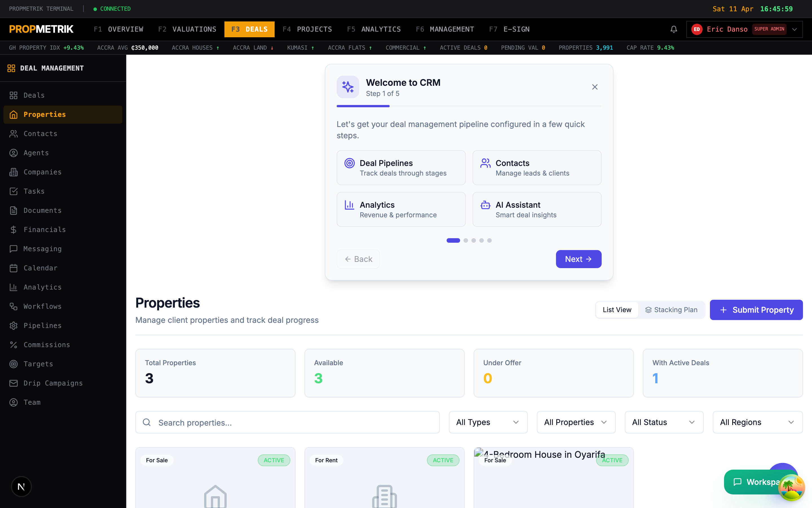Click the Deals grid icon in sidebar

pyautogui.click(x=14, y=95)
